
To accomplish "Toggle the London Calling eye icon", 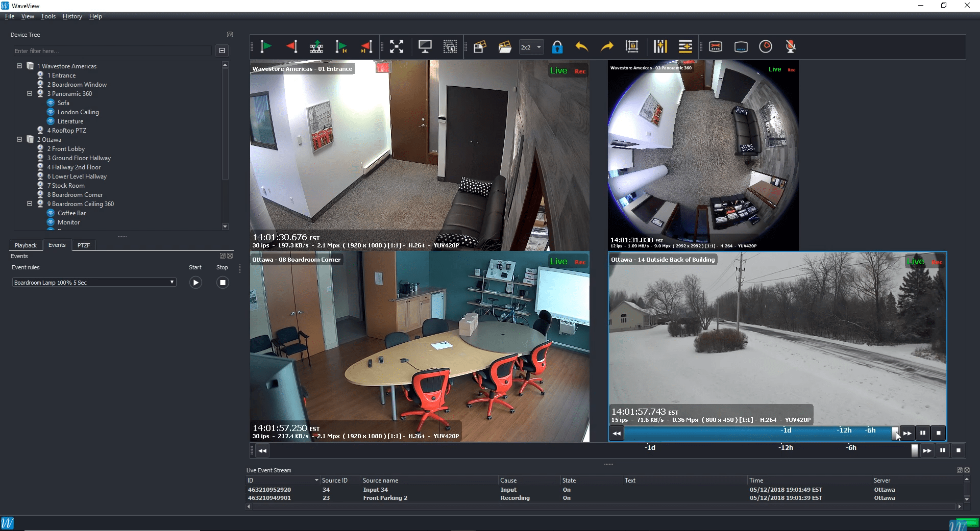I will coord(51,112).
